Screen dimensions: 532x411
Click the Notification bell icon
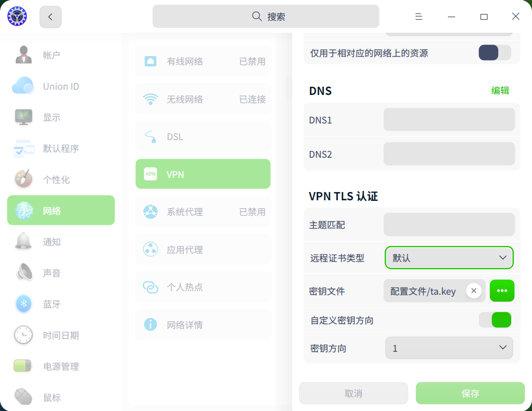click(23, 242)
